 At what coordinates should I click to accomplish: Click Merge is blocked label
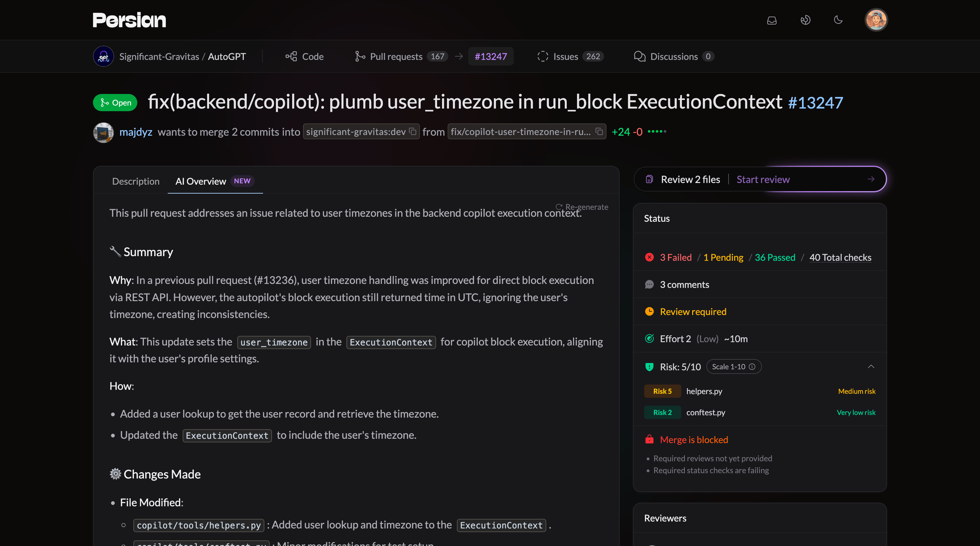pyautogui.click(x=694, y=439)
